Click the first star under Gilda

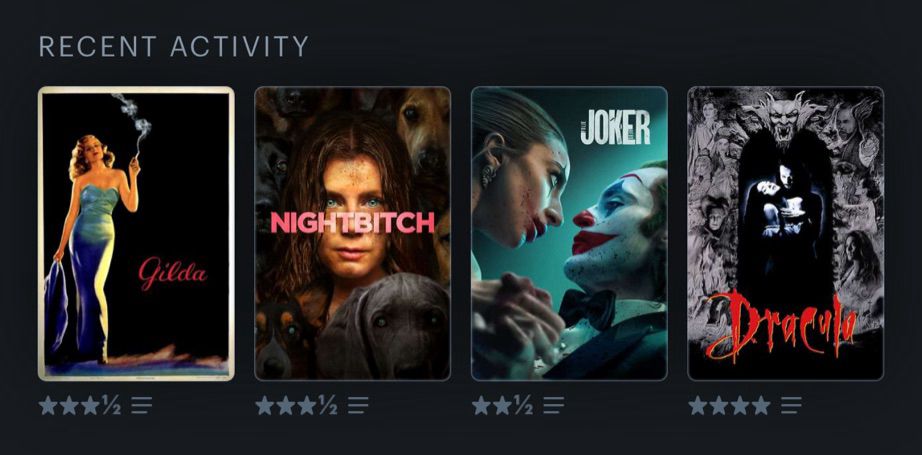pos(48,405)
